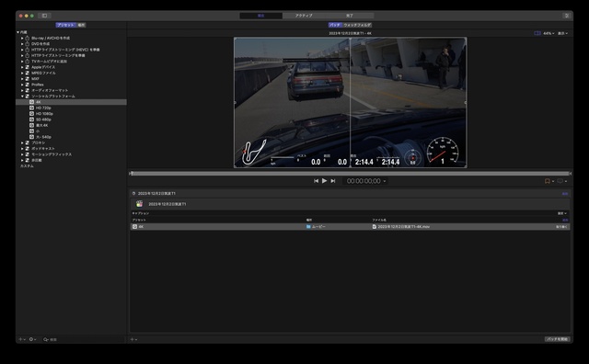Click the ポッドキャスト group icon
Screen dimensions: 589x364
pos(27,149)
